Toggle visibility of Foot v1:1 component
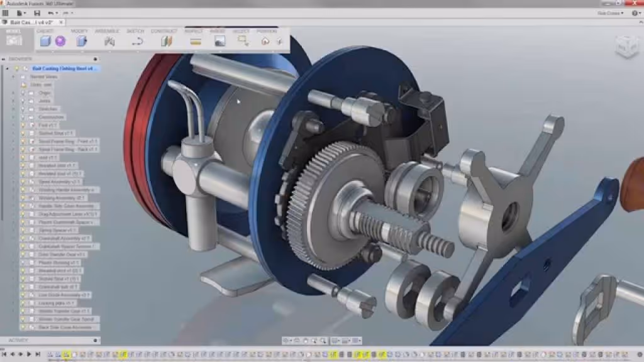 coord(23,125)
